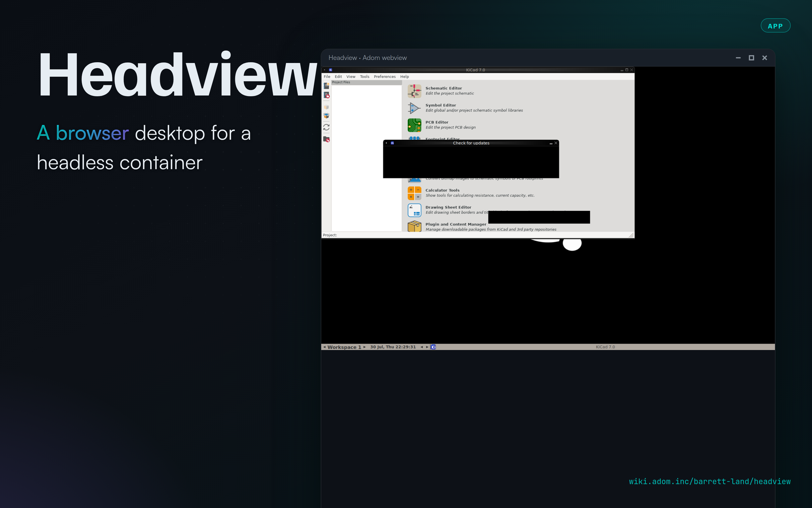This screenshot has width=812, height=508.
Task: Click the Unarchive Project toolbar icon
Action: (x=326, y=116)
